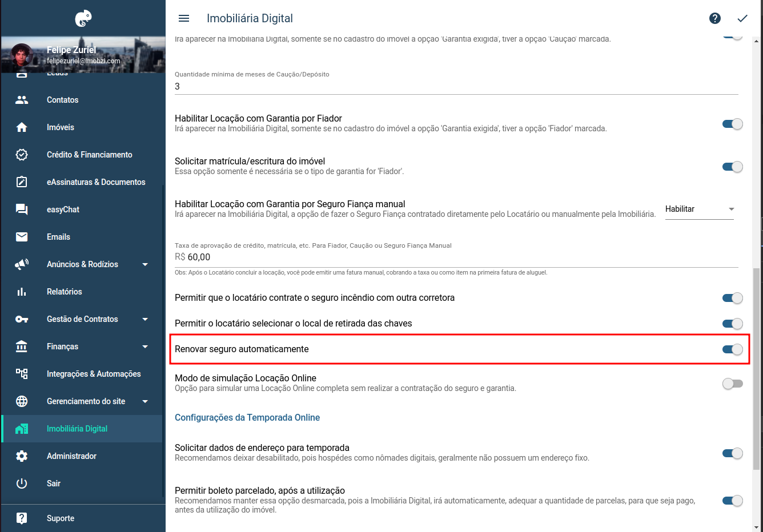Click the Administrador gear icon
The image size is (763, 532).
click(x=22, y=456)
